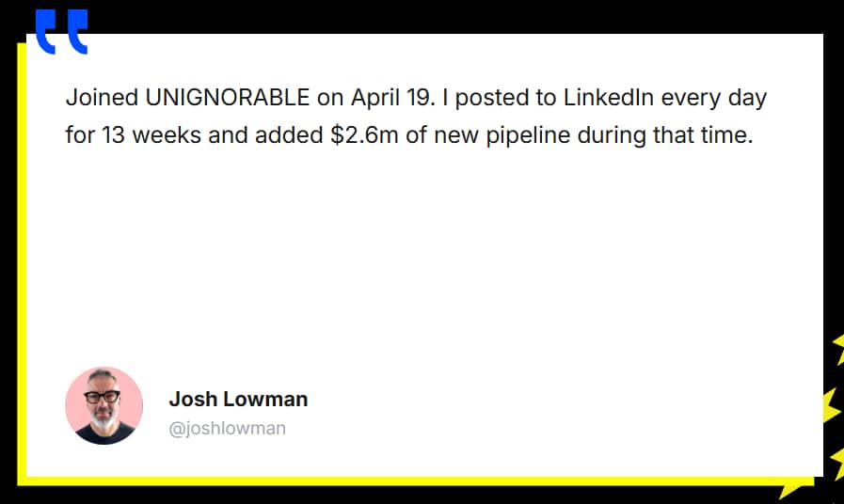The height and width of the screenshot is (504, 844).
Task: Click the word "Joined" starting the testimonial
Action: pyautogui.click(x=101, y=98)
